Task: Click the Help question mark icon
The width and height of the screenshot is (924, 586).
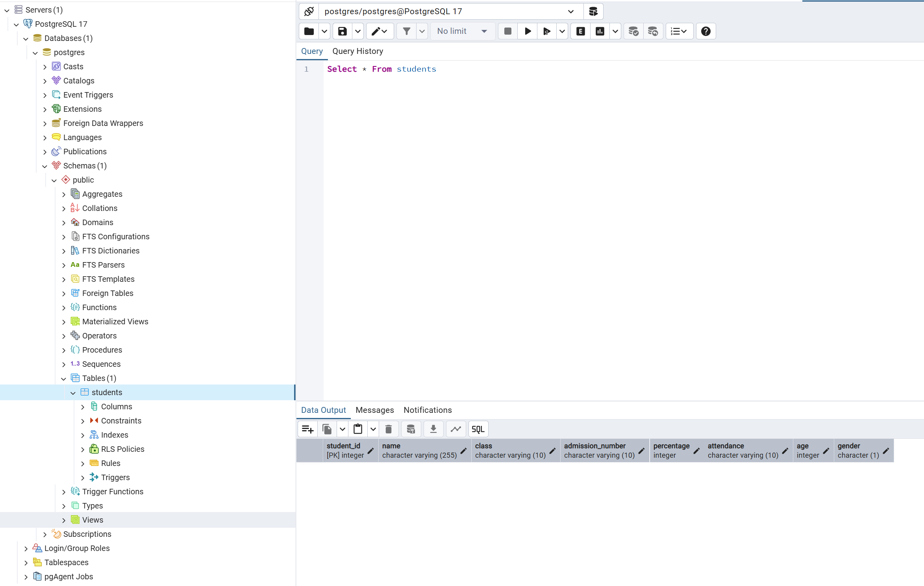Action: [705, 31]
